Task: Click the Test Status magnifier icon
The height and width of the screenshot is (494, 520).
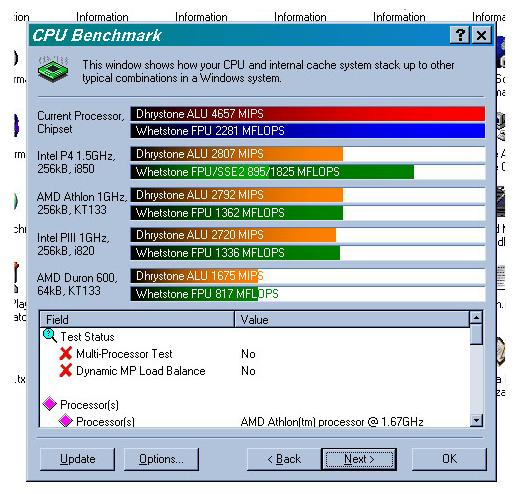Action: click(x=50, y=336)
